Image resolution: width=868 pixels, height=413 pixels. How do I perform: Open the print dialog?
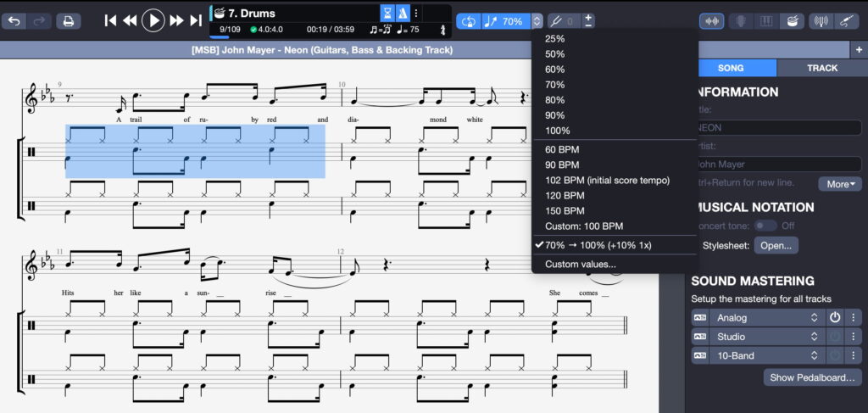69,21
